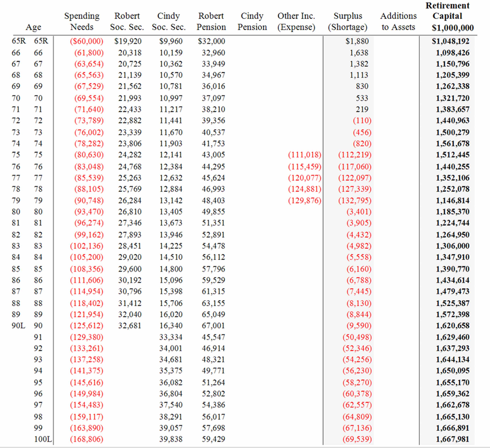This screenshot has width=490, height=448.
Task: Select retirement capital 1,306,000
Action: pyautogui.click(x=453, y=246)
